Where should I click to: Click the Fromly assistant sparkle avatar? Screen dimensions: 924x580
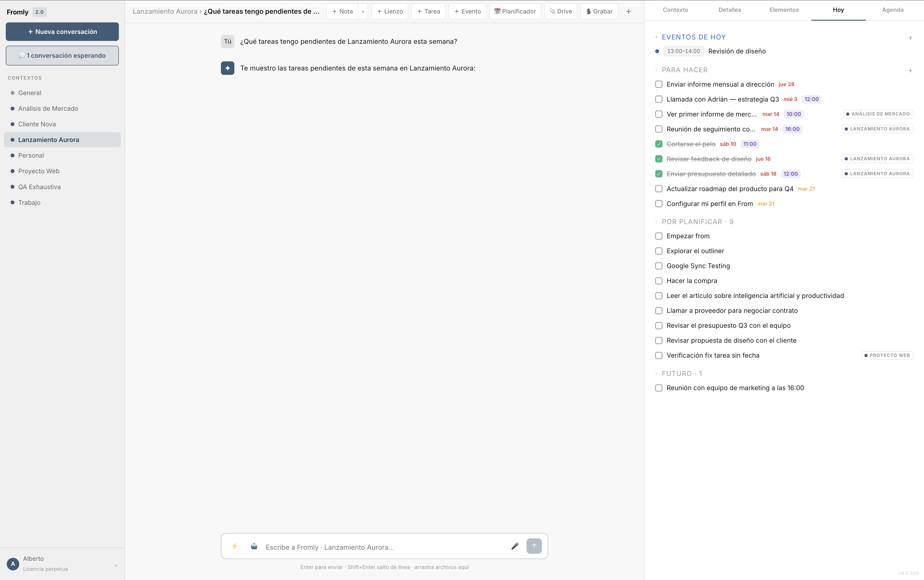click(x=227, y=68)
